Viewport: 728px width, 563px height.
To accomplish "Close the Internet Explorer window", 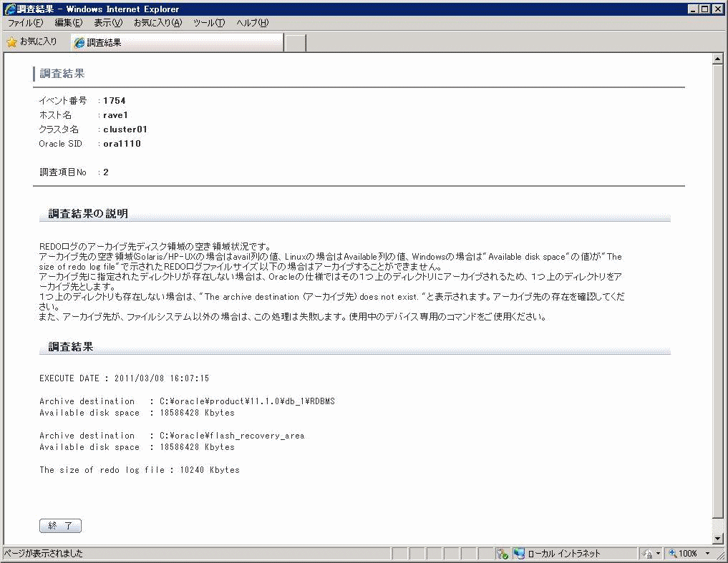I will pyautogui.click(x=717, y=9).
